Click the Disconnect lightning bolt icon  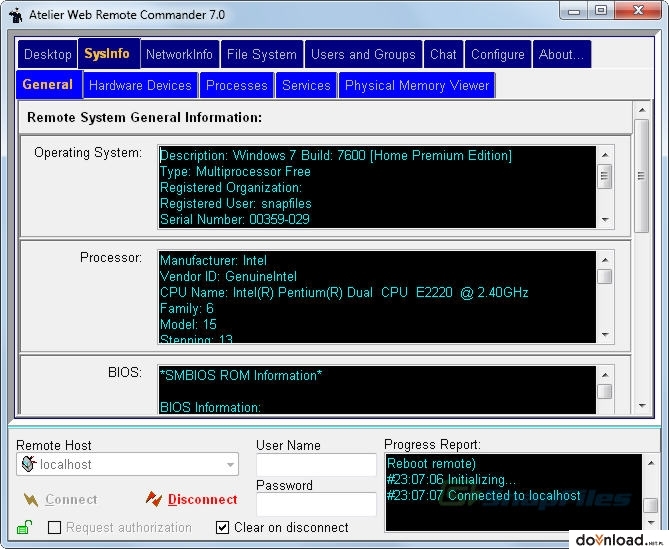pos(154,499)
